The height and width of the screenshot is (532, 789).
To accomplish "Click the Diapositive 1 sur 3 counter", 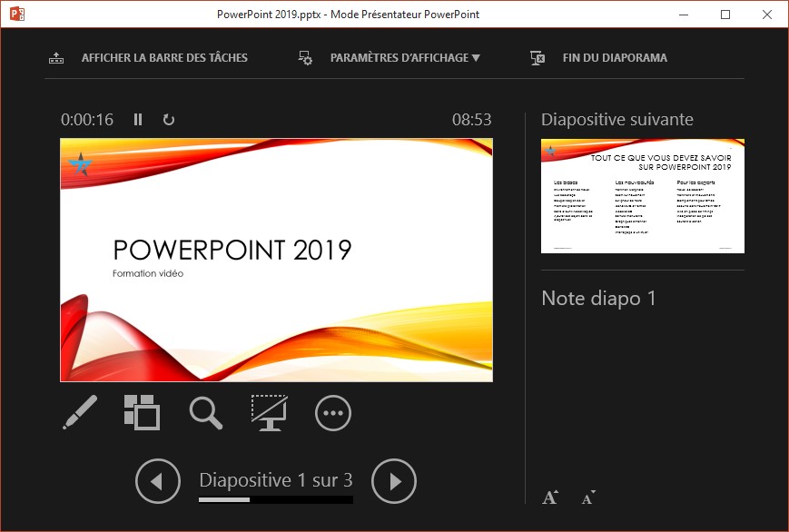I will [275, 480].
